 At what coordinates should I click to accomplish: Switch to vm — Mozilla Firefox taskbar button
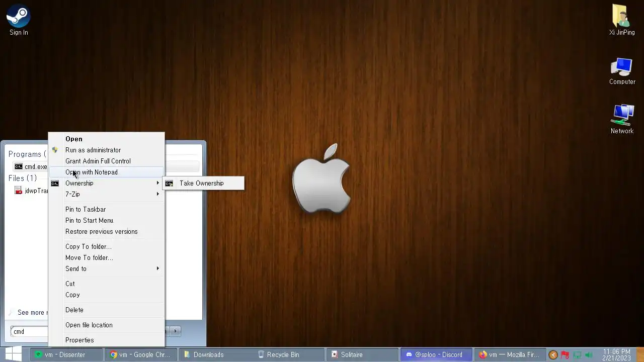511,354
